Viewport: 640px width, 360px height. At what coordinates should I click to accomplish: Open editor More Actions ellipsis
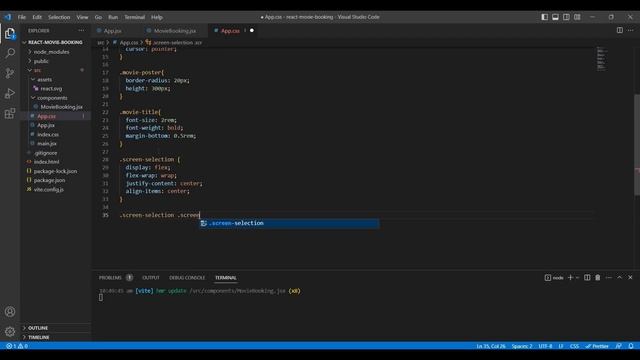click(631, 30)
